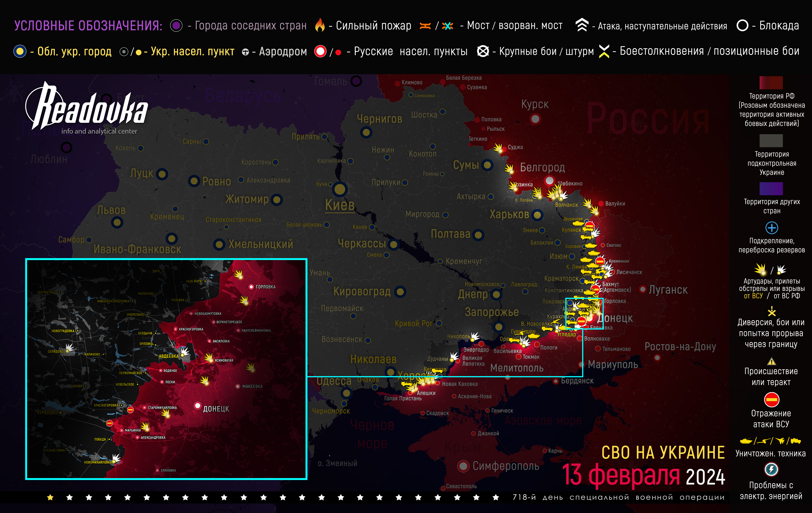Image resolution: width=812 pixels, height=513 pixels.
Task: Click the purple neighboring-countries city legend icon
Action: pos(176,26)
